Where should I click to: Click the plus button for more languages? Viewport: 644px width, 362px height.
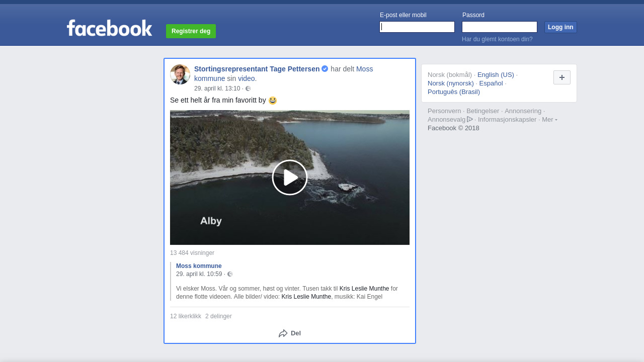[562, 77]
